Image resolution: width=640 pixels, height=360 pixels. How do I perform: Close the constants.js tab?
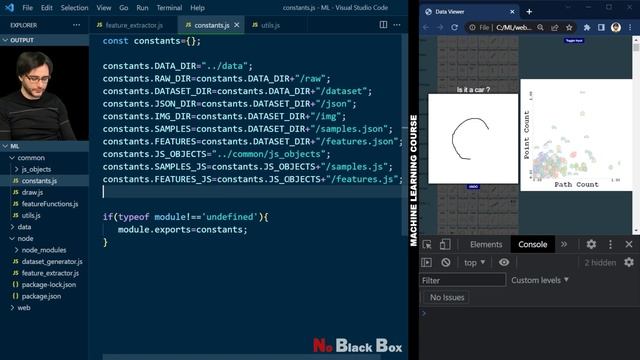click(x=237, y=25)
